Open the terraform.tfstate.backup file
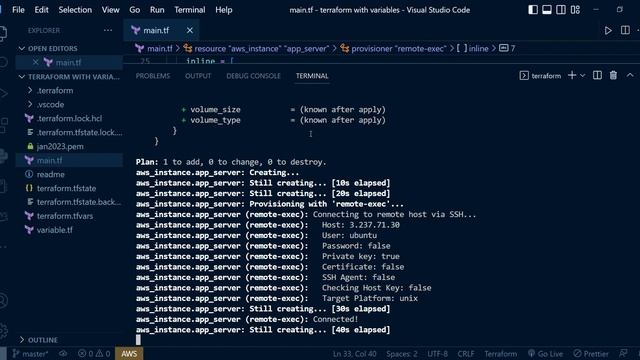Viewport: 640px width, 360px height. (79, 202)
